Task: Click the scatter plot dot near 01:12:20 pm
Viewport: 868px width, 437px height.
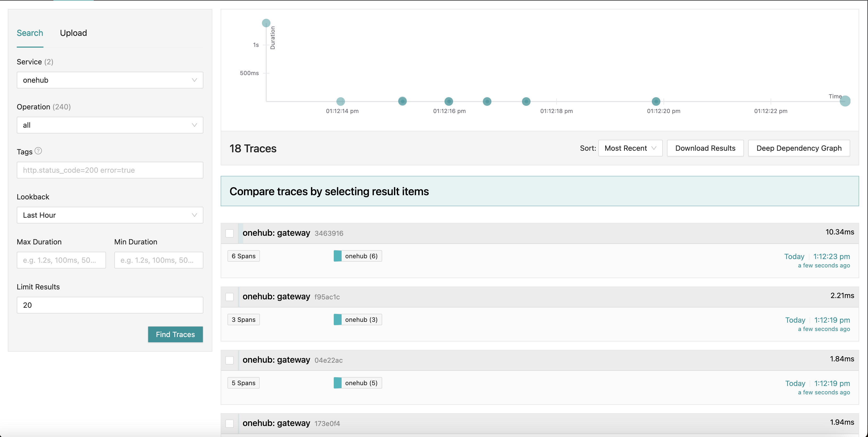Action: 656,101
